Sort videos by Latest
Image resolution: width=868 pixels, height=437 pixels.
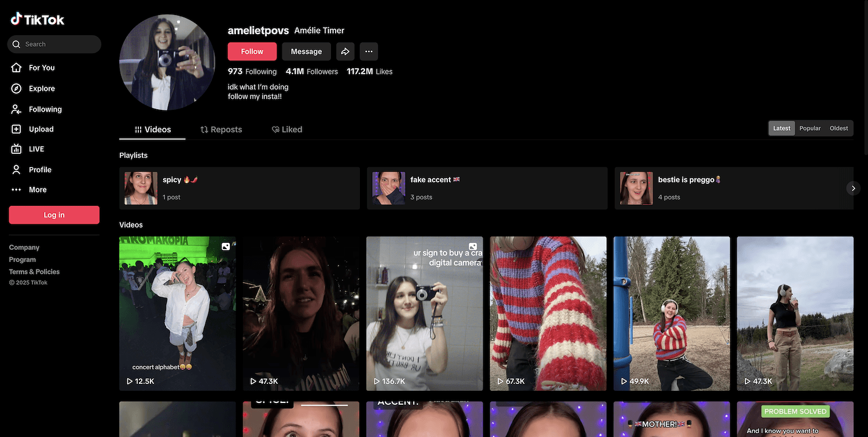pos(781,128)
